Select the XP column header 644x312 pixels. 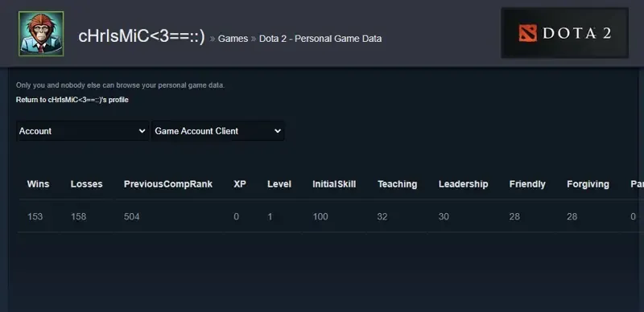pos(240,184)
